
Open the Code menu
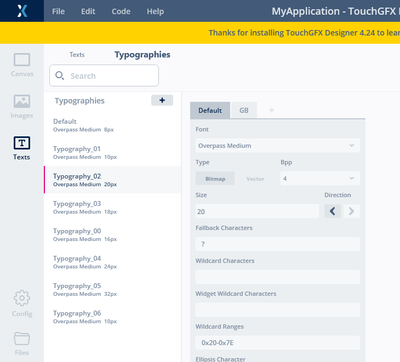click(121, 11)
